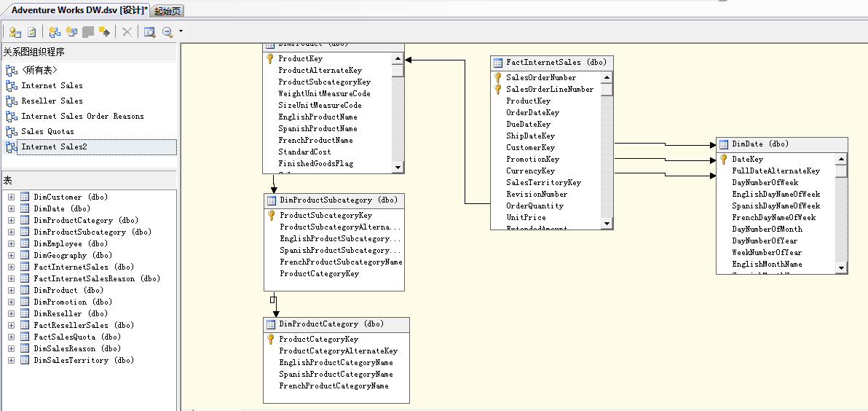Screen dimensions: 868x411
Task: Click the DimSalesTerritory (dbo) tree table icon
Action: [x=25, y=359]
